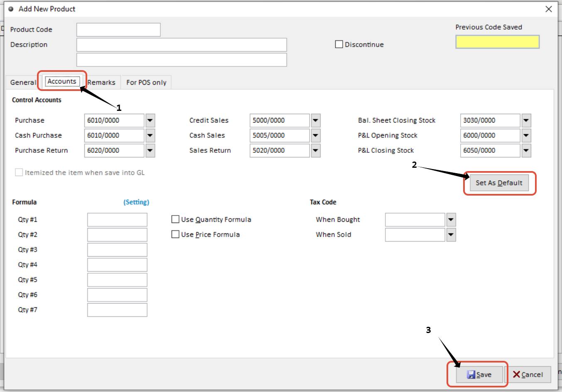Click the P&L Closing Stock code field
This screenshot has height=392, width=562.
490,150
